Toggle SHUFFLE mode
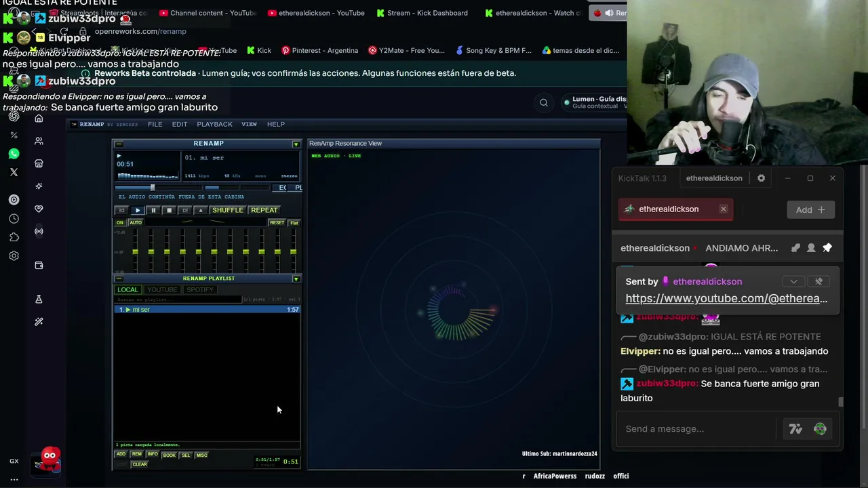The width and height of the screenshot is (868, 488). [228, 210]
